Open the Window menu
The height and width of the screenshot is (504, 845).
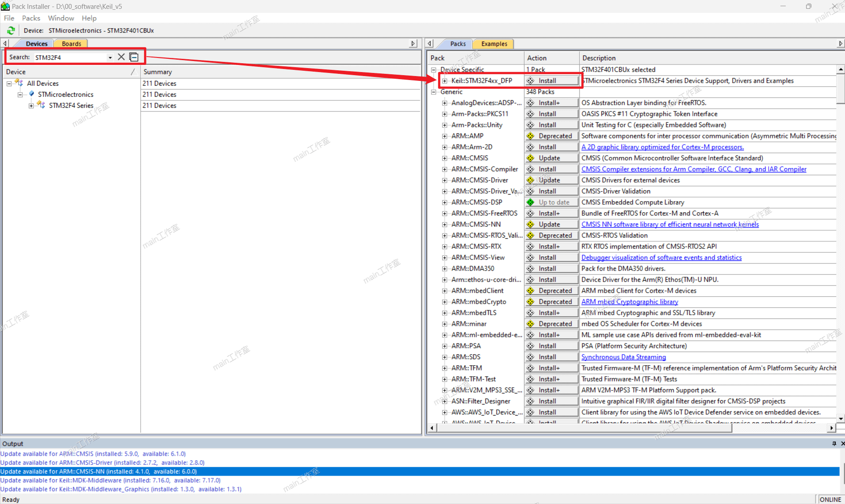point(61,18)
